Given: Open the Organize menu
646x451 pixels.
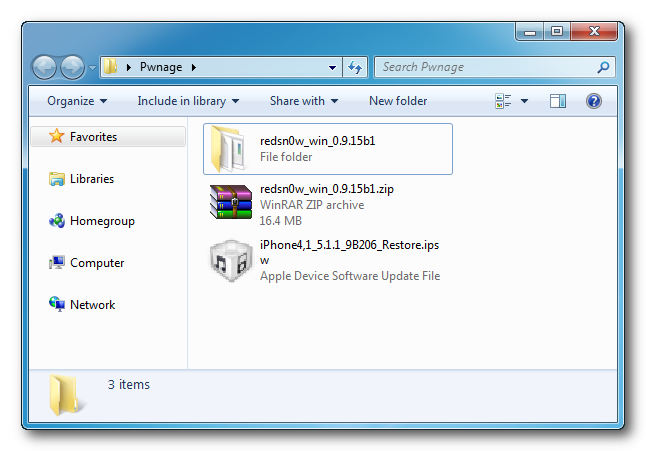Looking at the screenshot, I should coord(77,101).
